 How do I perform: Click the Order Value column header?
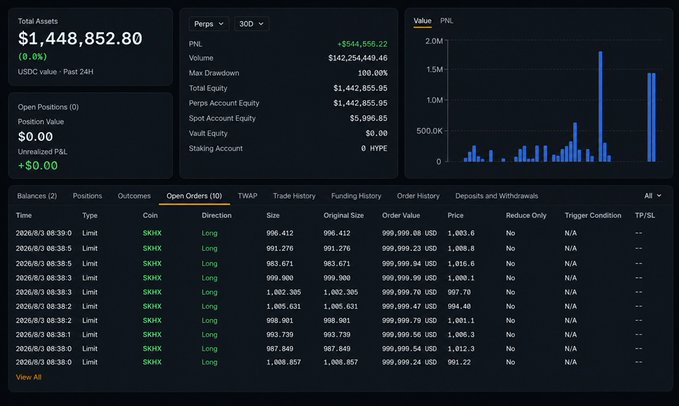click(x=401, y=215)
